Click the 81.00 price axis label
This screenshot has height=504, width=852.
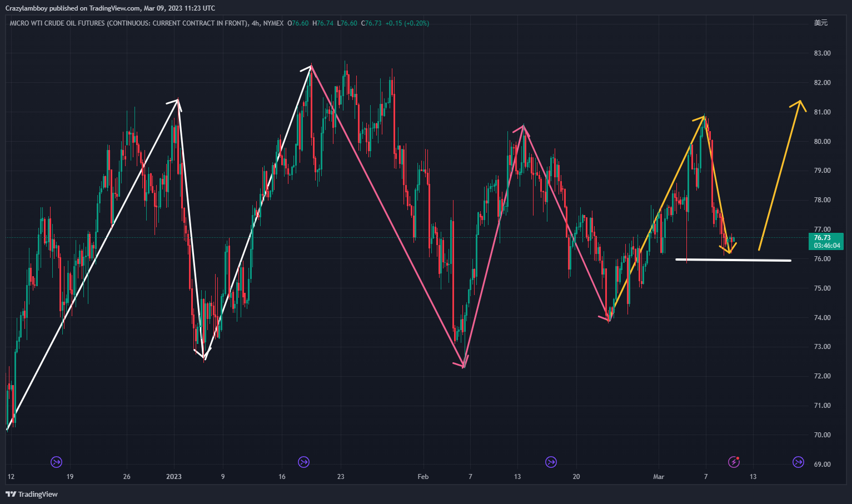point(822,112)
